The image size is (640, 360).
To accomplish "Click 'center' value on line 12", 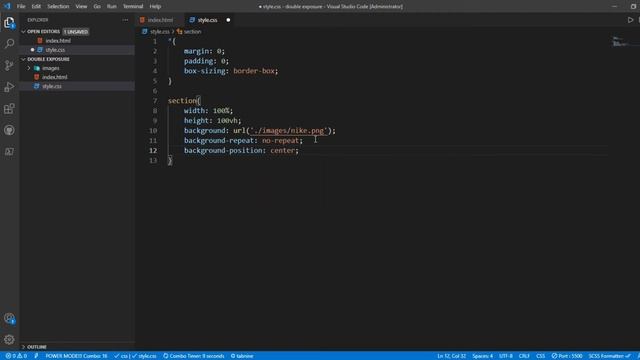I will point(282,151).
